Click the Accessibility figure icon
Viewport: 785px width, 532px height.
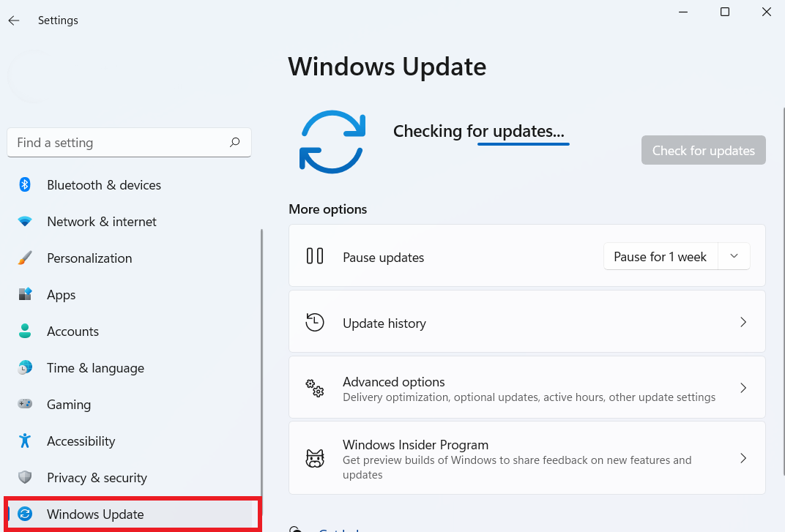point(25,441)
